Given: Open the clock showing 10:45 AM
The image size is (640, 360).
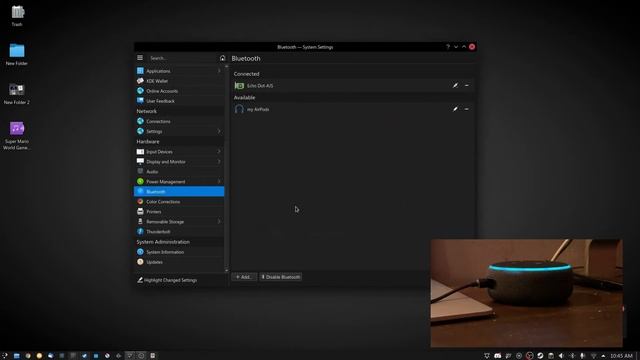Looking at the screenshot, I should pos(622,356).
